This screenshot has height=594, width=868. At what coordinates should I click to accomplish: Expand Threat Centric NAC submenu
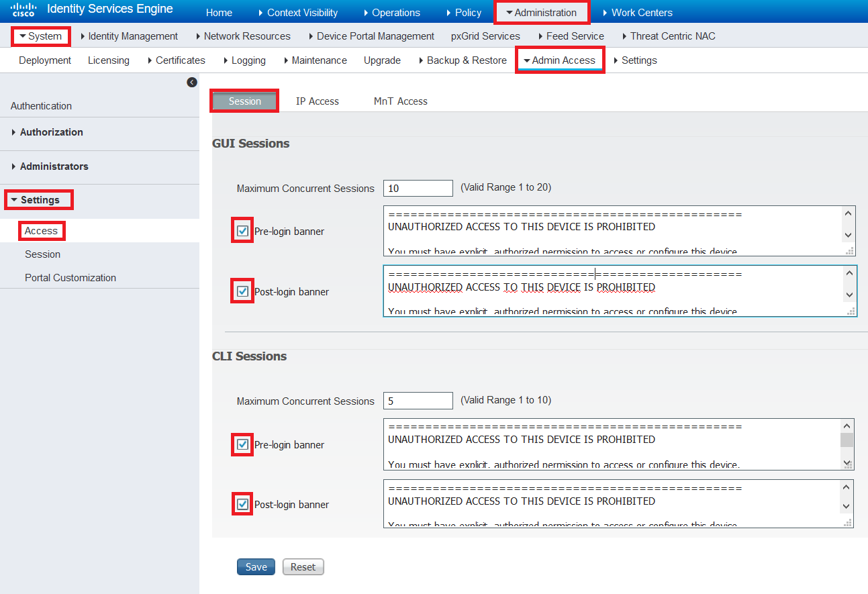point(669,36)
